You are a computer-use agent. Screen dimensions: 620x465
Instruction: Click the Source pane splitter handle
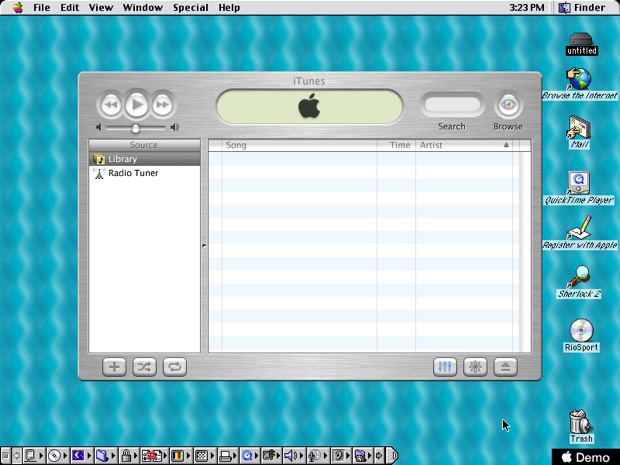pyautogui.click(x=204, y=246)
